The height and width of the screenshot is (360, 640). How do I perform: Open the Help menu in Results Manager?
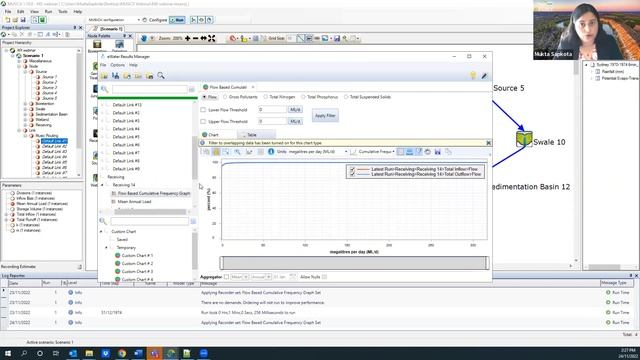coord(133,65)
